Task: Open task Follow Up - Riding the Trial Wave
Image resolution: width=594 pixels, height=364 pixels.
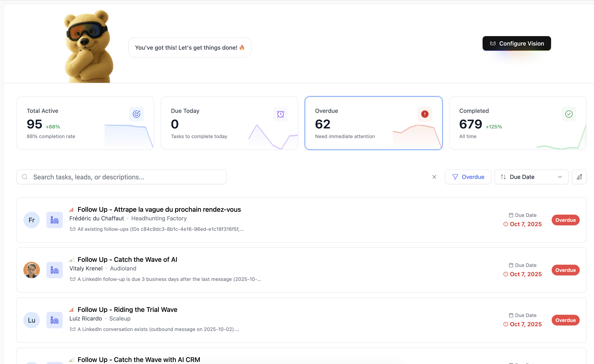Action: (127, 310)
